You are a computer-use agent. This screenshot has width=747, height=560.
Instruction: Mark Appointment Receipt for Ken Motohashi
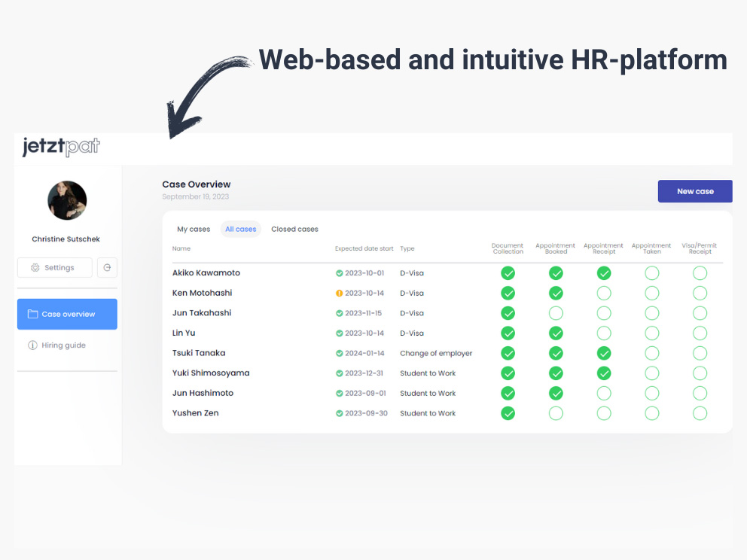coord(604,293)
